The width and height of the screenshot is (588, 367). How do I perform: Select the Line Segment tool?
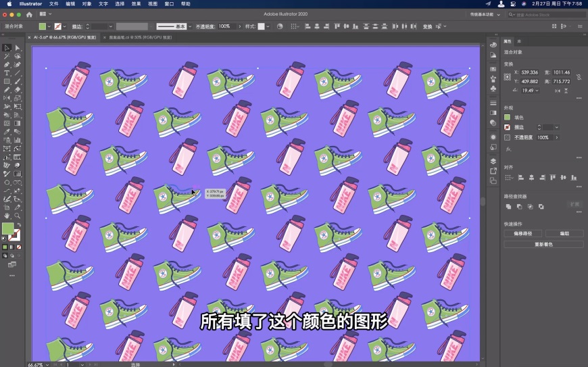(x=18, y=73)
